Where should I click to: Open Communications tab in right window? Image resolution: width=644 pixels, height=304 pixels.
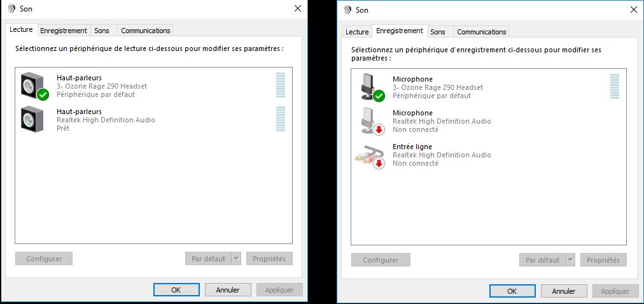(481, 32)
